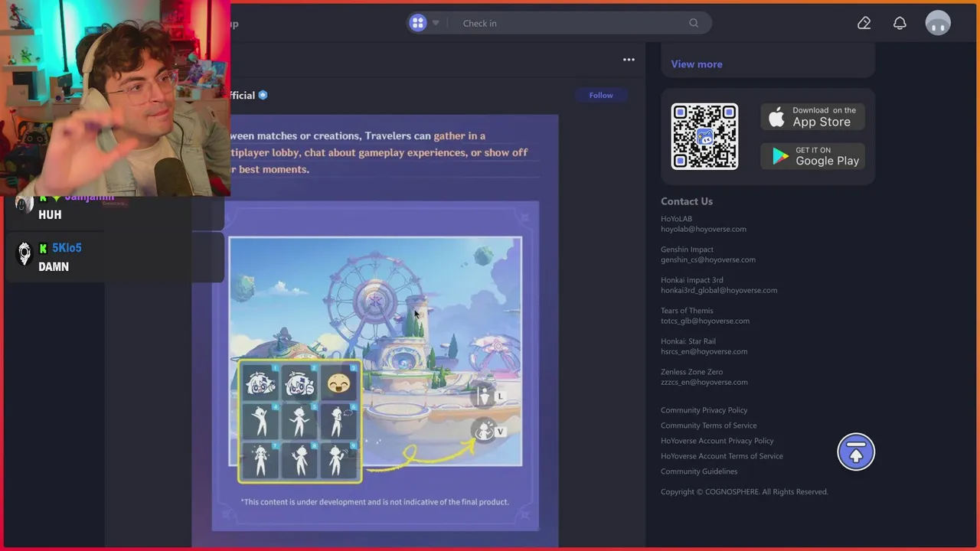This screenshot has height=551, width=980.
Task: Open the lobby preview image with Ferris wheel
Action: click(375, 352)
